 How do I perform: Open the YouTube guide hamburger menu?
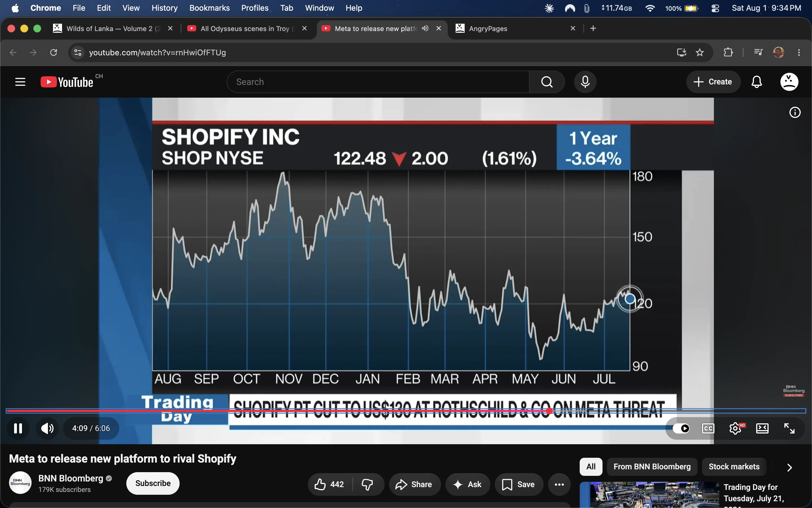(20, 82)
